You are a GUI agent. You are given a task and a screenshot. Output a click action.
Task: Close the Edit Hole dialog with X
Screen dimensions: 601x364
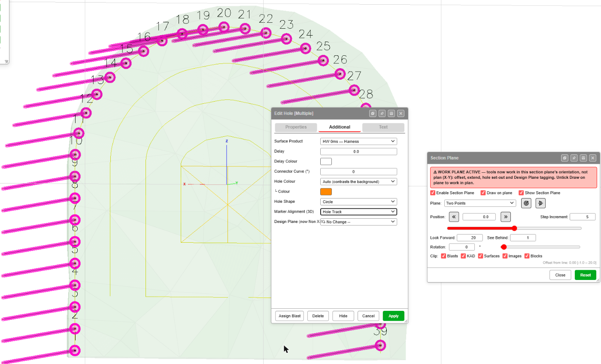(401, 114)
